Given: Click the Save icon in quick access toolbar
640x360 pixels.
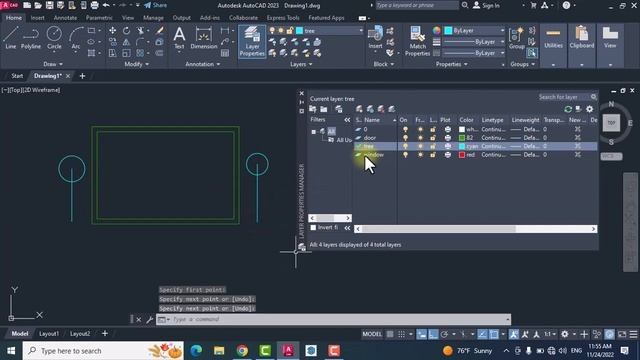Looking at the screenshot, I should [49, 5].
